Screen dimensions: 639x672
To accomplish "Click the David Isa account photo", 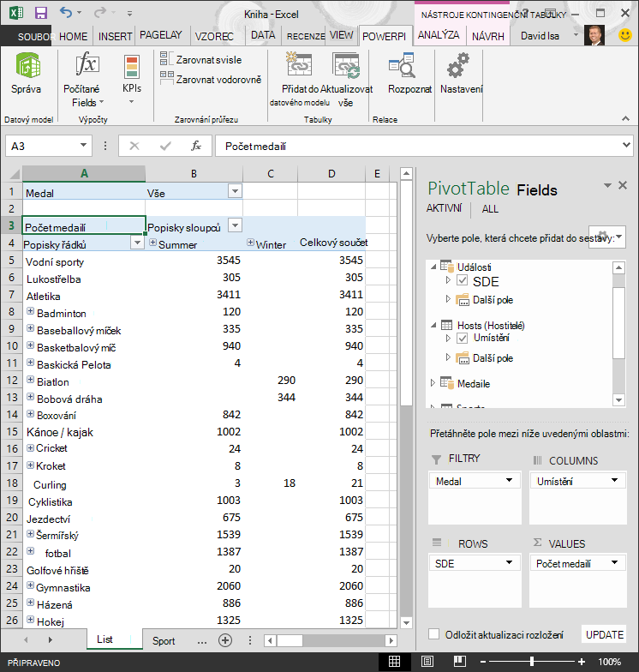I will pyautogui.click(x=594, y=35).
